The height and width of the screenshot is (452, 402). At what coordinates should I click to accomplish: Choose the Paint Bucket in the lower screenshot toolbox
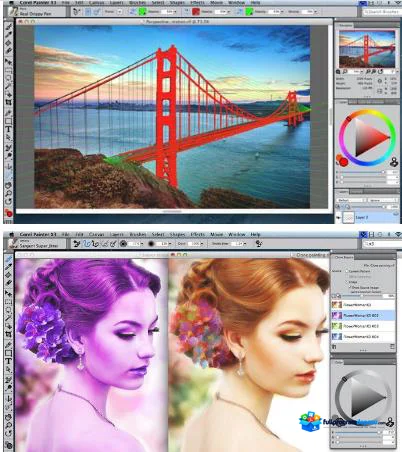tap(9, 275)
